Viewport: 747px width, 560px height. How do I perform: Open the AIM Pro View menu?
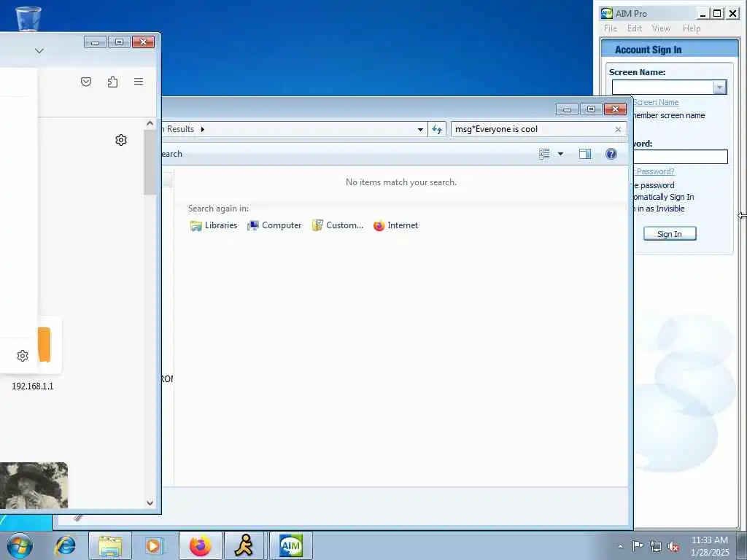[661, 28]
